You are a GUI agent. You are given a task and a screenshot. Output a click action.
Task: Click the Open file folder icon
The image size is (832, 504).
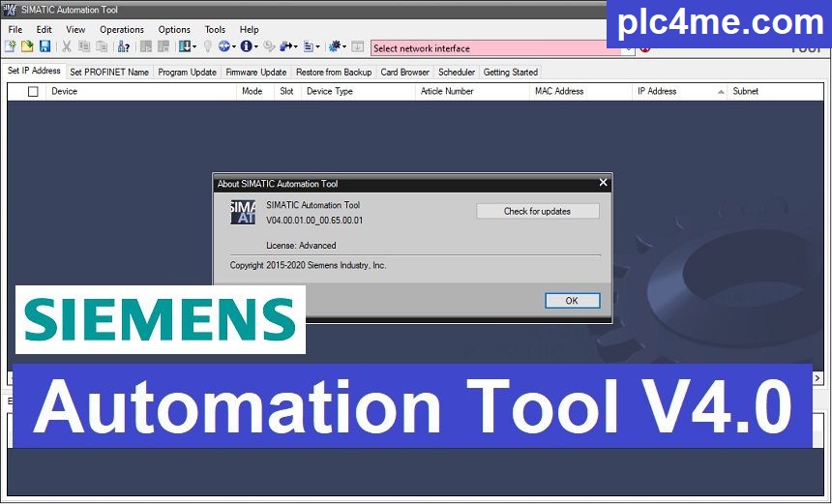click(x=28, y=46)
